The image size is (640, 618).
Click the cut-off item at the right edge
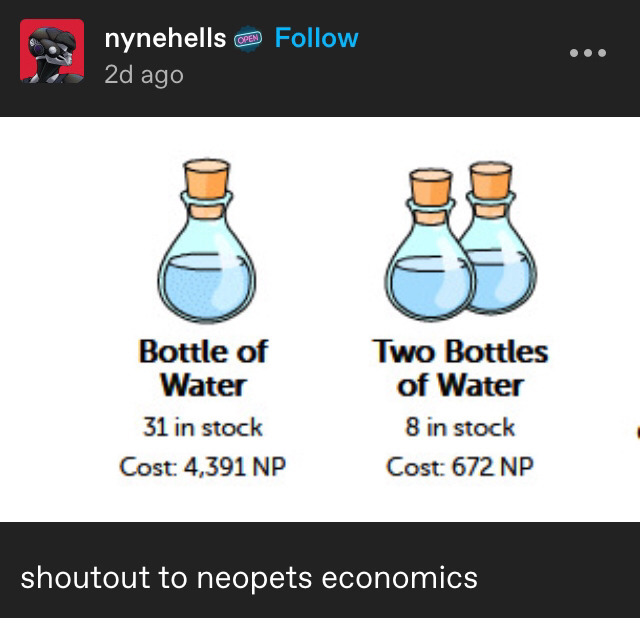coord(638,431)
